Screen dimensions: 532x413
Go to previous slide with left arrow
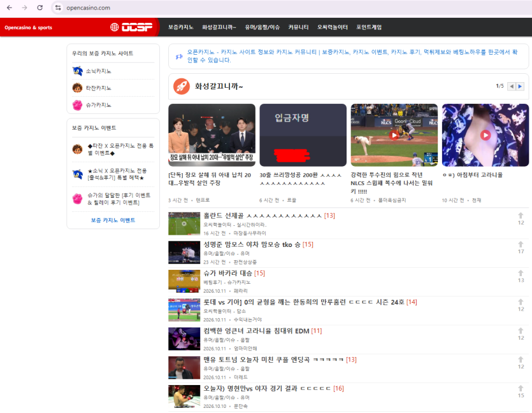(x=512, y=87)
